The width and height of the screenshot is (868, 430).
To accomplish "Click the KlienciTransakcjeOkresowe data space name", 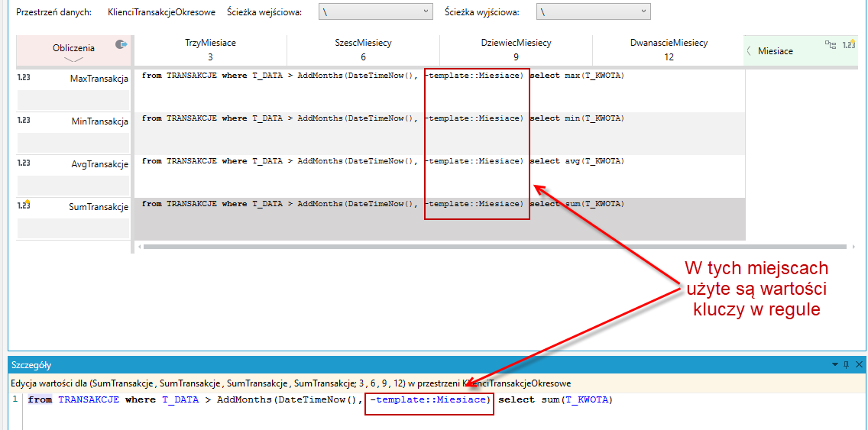I will tap(162, 11).
